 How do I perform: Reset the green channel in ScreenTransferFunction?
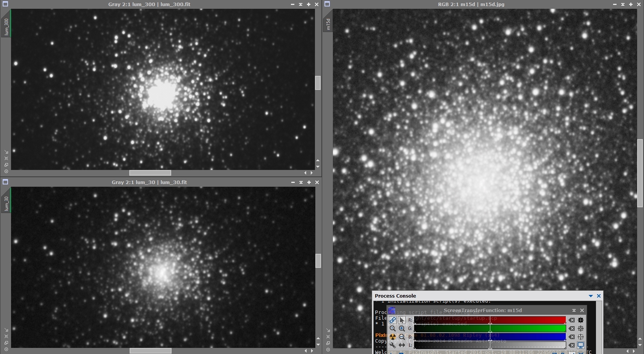(x=572, y=328)
